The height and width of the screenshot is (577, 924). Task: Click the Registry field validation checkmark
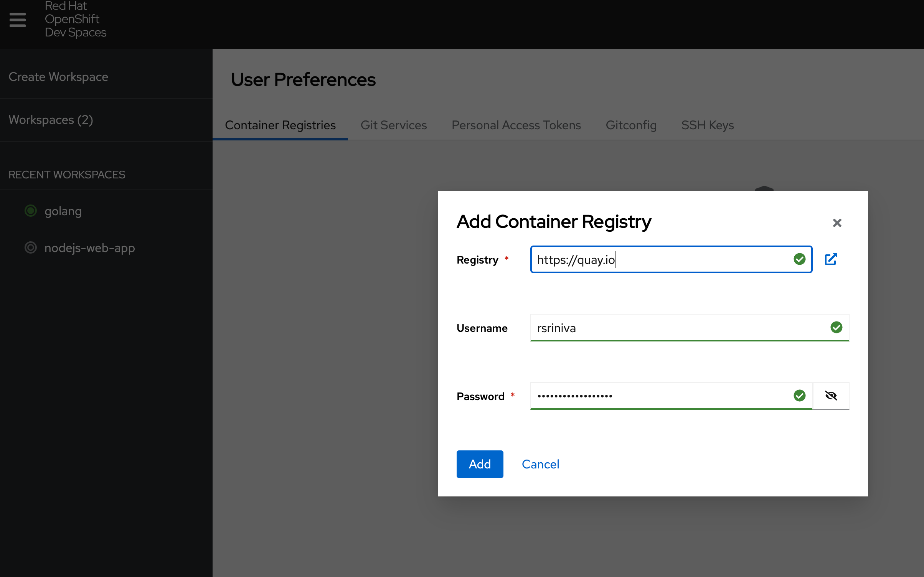[x=800, y=259]
